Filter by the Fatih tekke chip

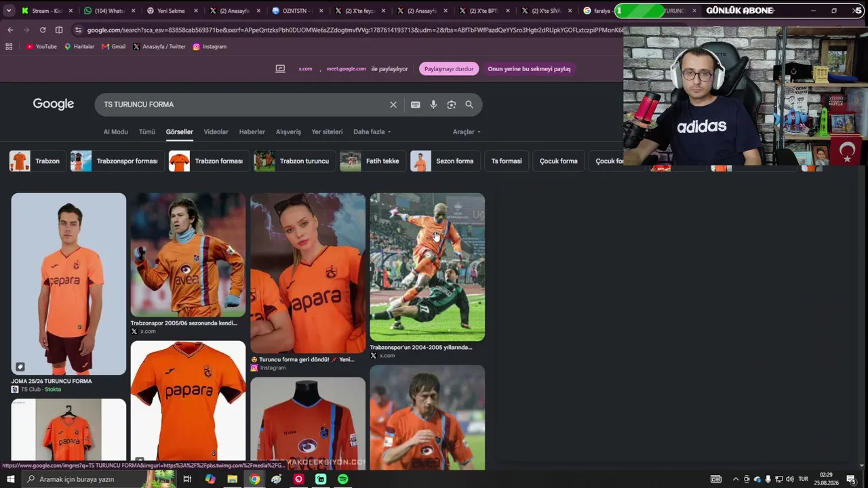pyautogui.click(x=373, y=161)
